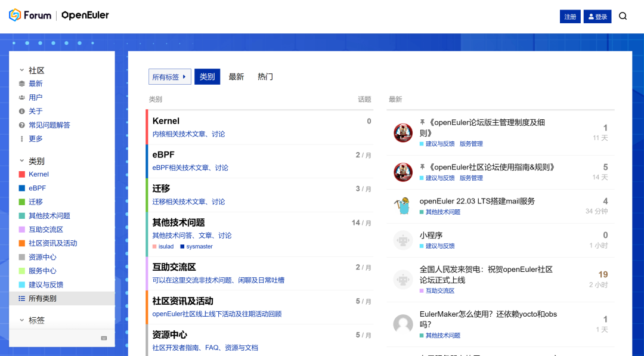Click avatar of the mail服务 topic poster
This screenshot has height=356, width=644.
403,206
